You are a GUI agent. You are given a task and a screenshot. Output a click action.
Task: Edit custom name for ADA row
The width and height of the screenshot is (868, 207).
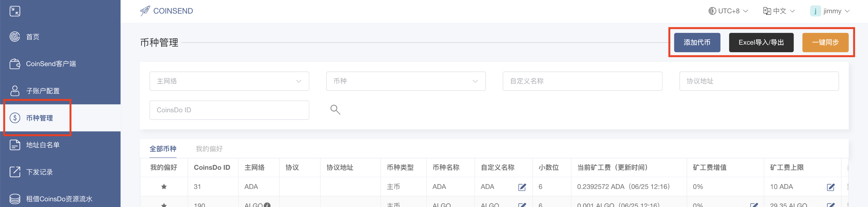[x=522, y=187]
